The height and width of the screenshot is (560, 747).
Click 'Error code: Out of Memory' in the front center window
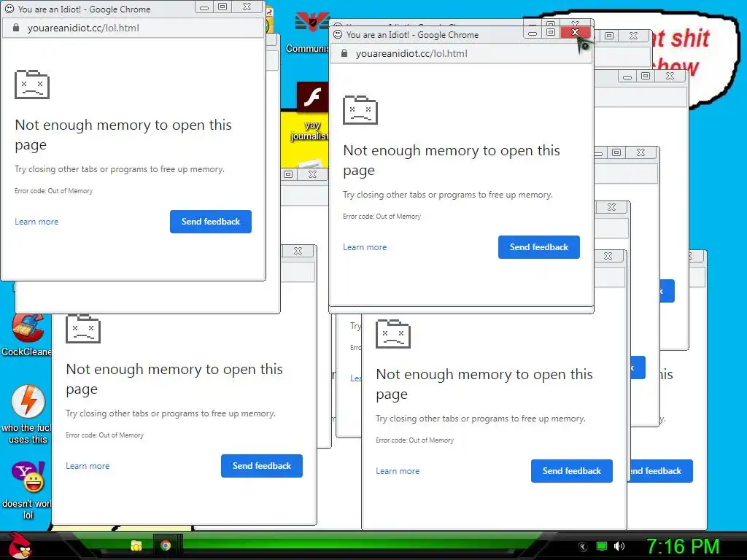[382, 217]
